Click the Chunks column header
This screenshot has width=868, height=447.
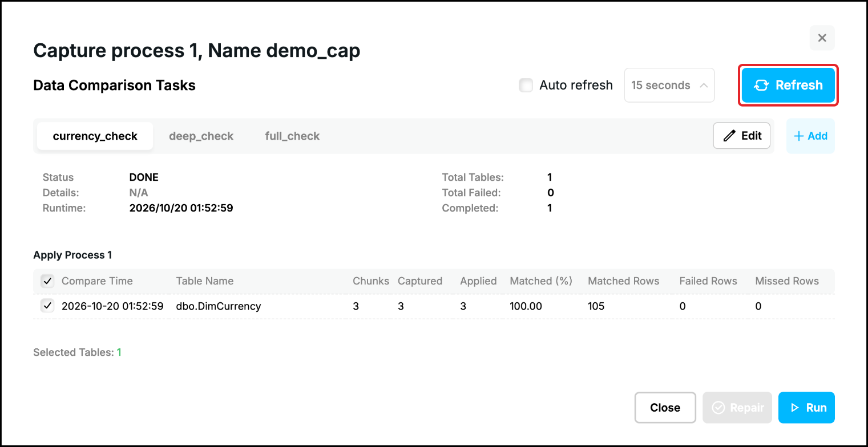click(371, 281)
